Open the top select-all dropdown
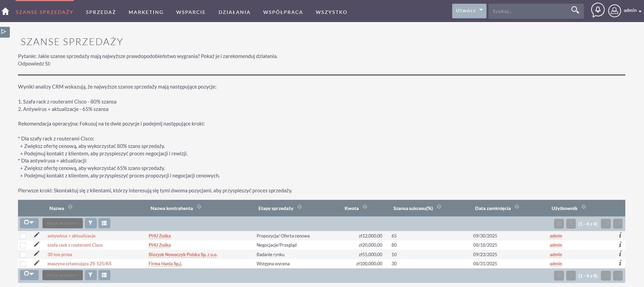 (x=29, y=223)
